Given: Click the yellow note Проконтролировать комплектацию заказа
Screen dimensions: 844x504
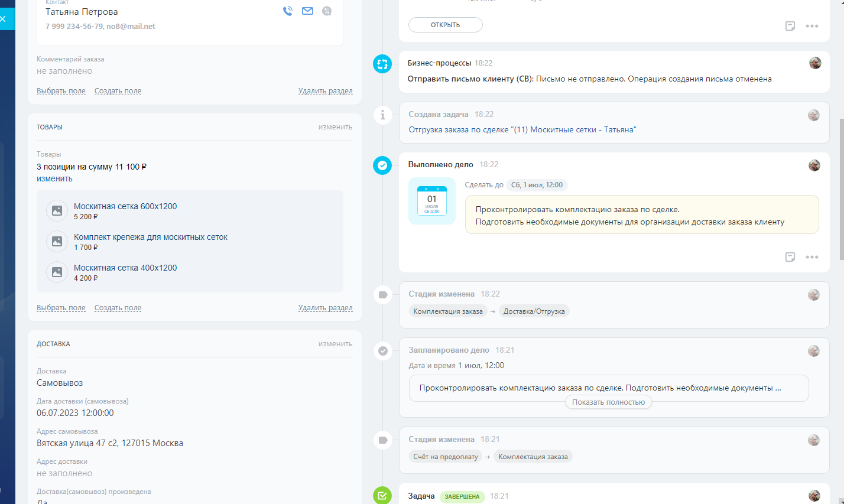Looking at the screenshot, I should (x=642, y=215).
